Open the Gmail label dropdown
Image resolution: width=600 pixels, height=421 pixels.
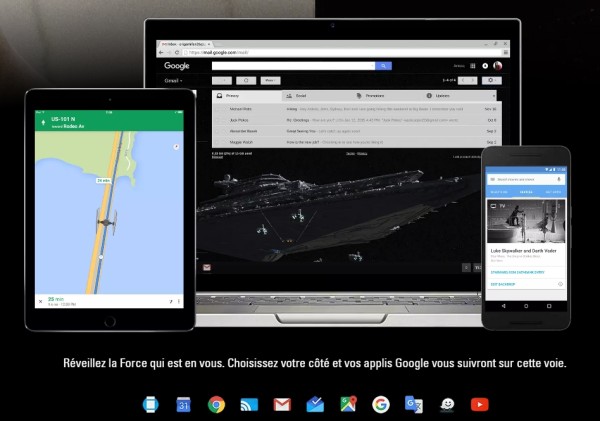click(x=173, y=81)
